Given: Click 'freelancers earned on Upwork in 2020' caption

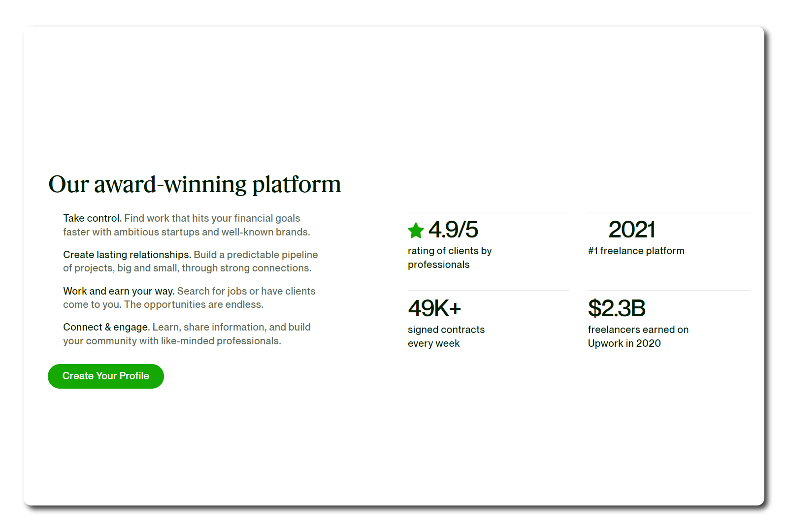Looking at the screenshot, I should 638,336.
